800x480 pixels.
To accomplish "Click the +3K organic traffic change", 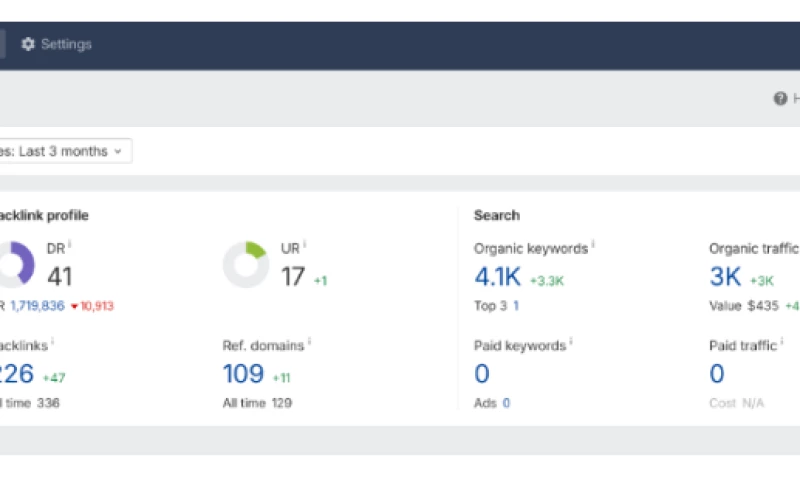I will coord(762,281).
